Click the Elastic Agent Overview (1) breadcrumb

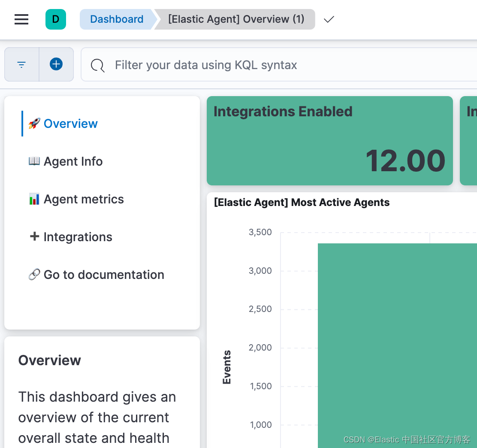tap(236, 19)
